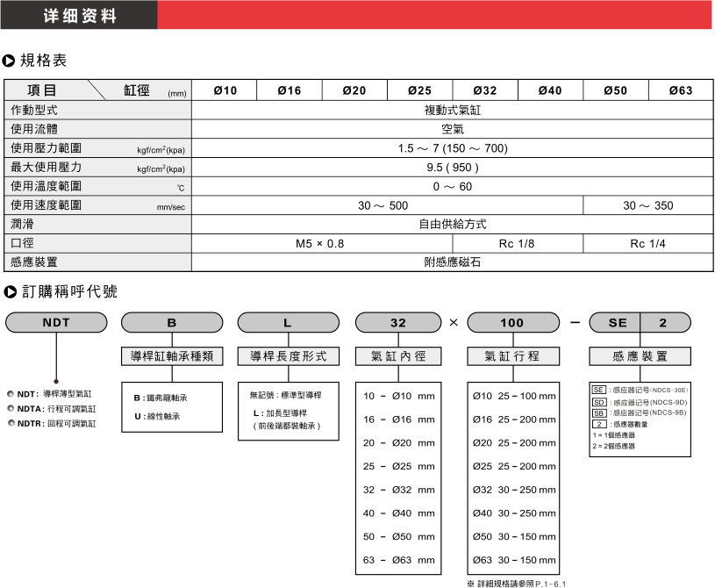Viewport: 715px width, 588px height.
Task: Select the NDTA model bullet option
Action: click(x=10, y=408)
